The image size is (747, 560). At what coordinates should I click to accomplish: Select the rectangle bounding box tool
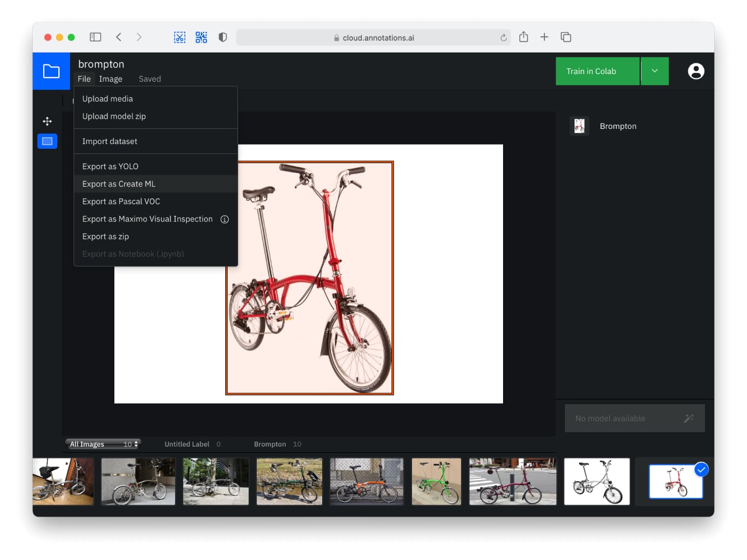[x=47, y=141]
